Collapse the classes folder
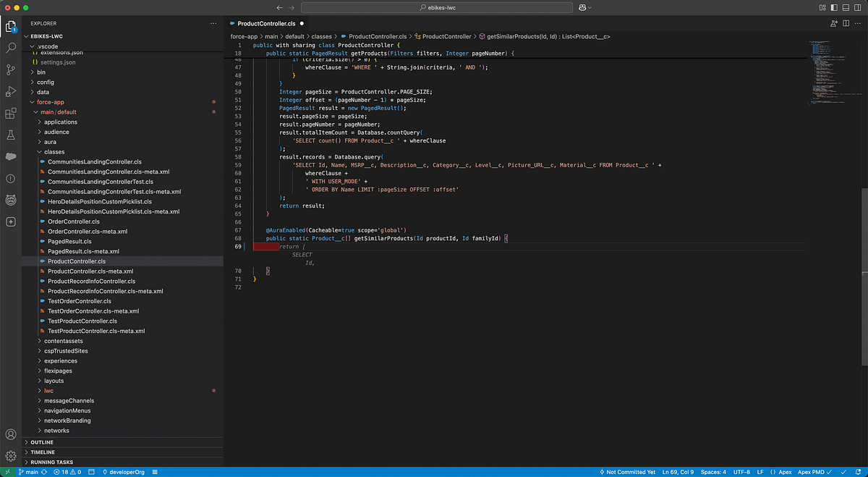868x477 pixels. click(54, 152)
